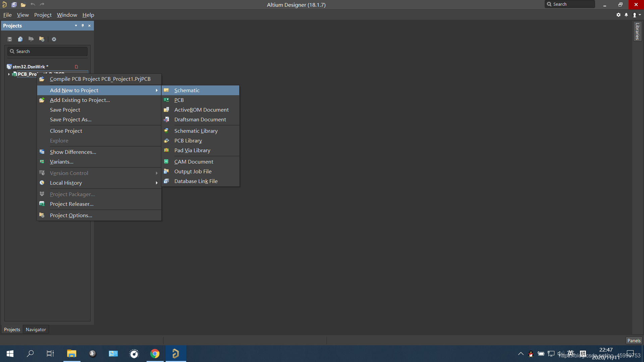
Task: Open the Projects panel dropdown arrow
Action: pyautogui.click(x=76, y=26)
